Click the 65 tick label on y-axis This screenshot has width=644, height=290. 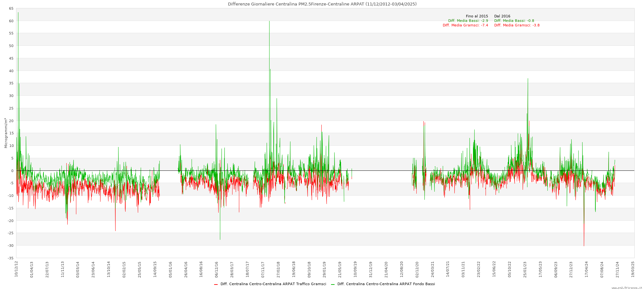[11, 8]
